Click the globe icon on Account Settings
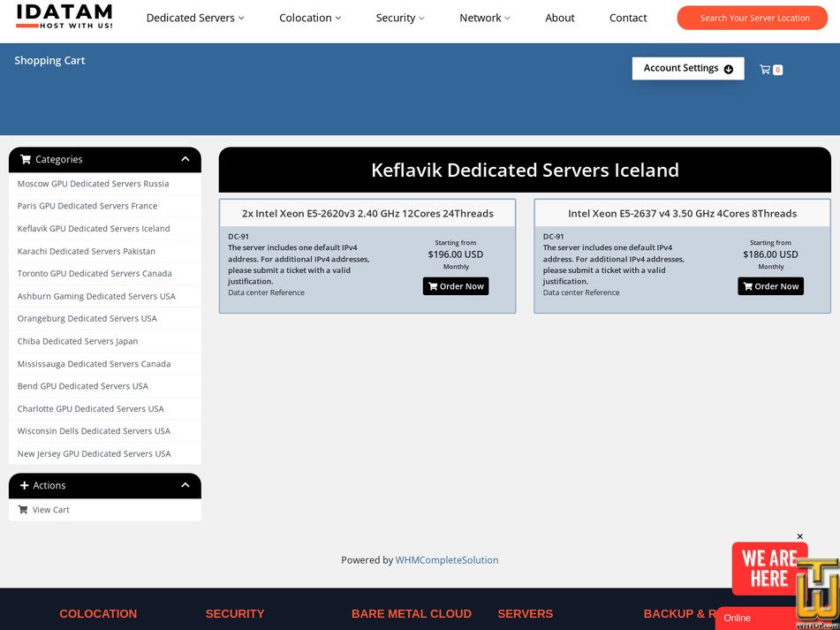Image resolution: width=840 pixels, height=630 pixels. [728, 68]
